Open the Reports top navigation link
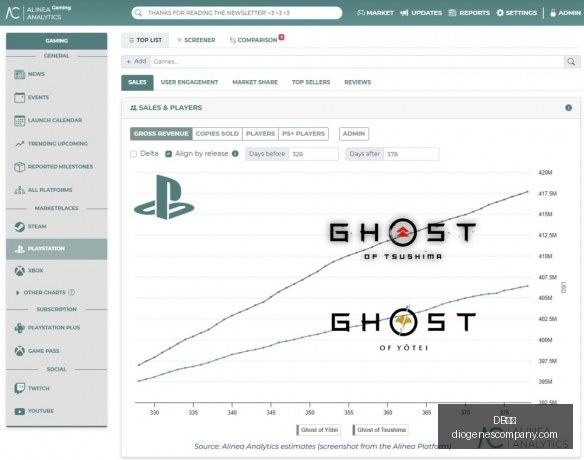 (x=469, y=13)
